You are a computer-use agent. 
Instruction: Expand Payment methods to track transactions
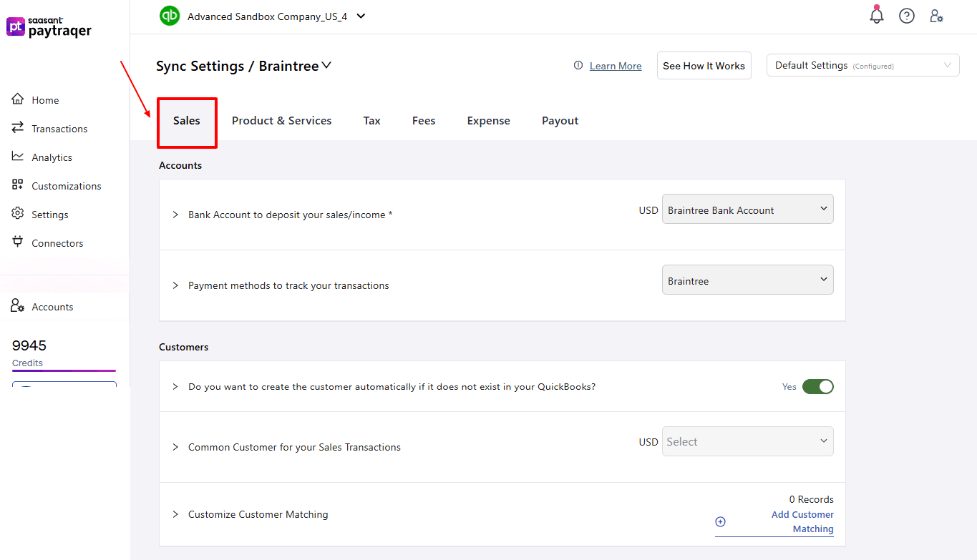point(175,285)
